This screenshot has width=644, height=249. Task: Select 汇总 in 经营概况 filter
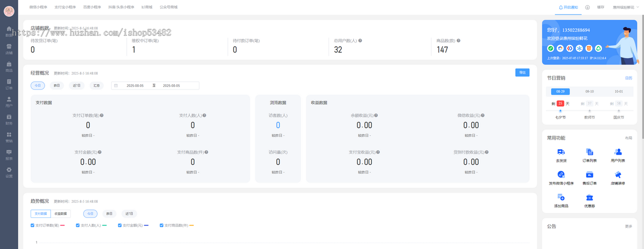[x=97, y=85]
